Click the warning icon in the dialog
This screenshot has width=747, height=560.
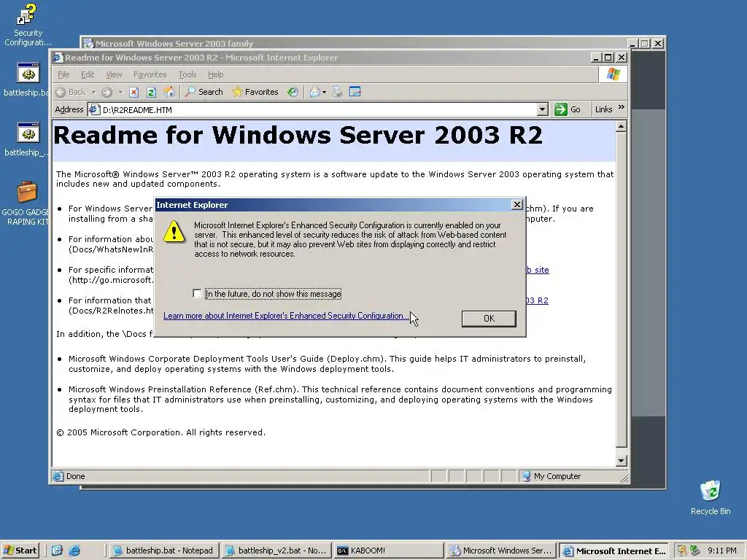coord(174,231)
